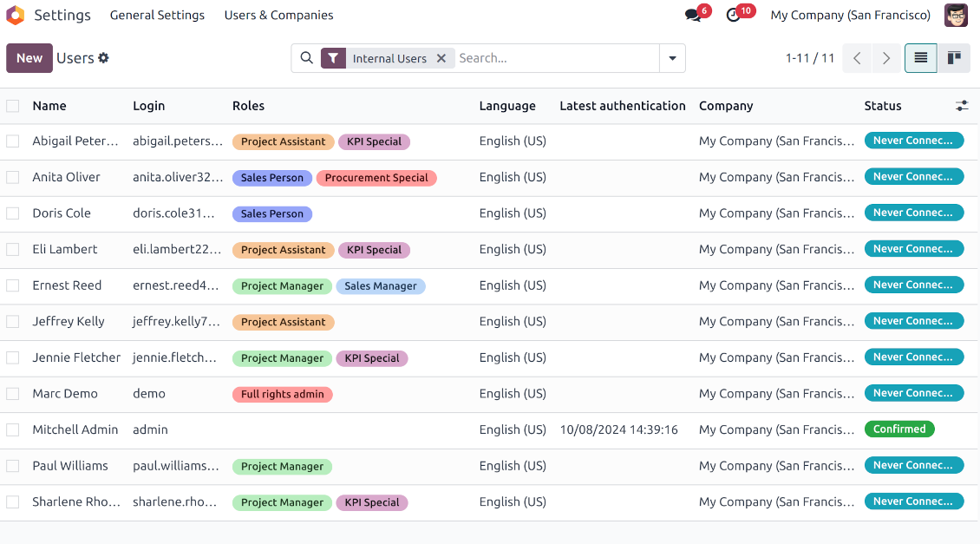Click into the Search input field

(555, 58)
